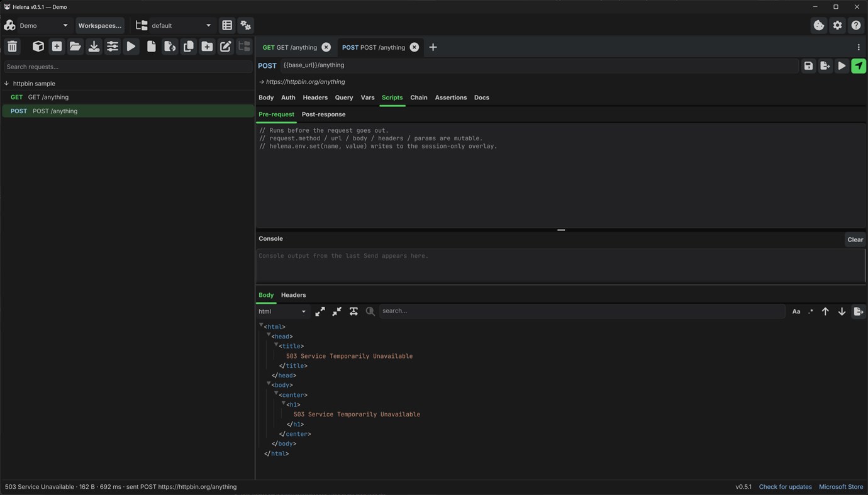Open the settings gear icon
This screenshot has width=868, height=495.
(837, 25)
